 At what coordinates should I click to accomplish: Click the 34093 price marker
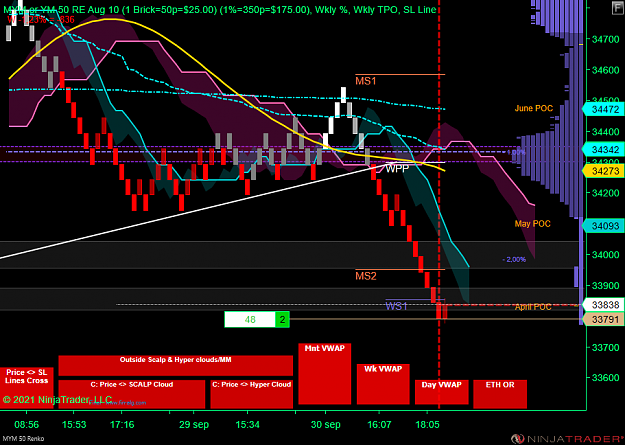(603, 226)
